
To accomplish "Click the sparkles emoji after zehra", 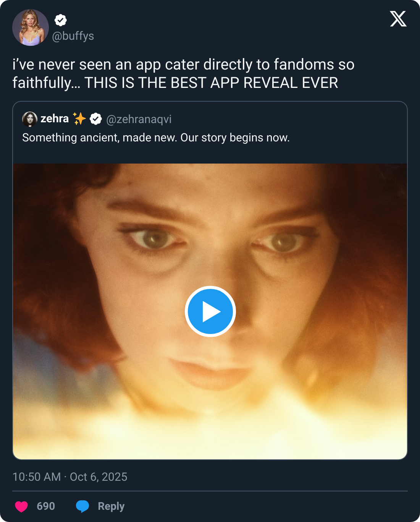I will (79, 119).
